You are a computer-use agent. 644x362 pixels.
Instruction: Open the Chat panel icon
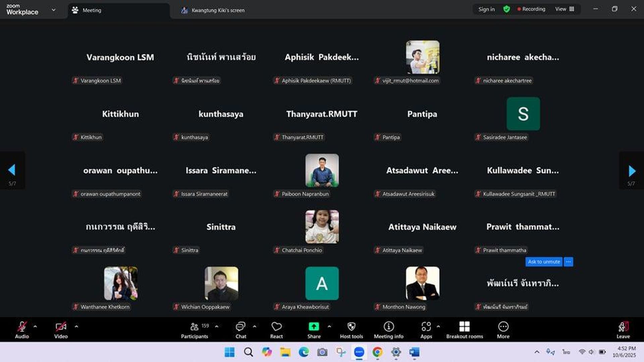(240, 327)
